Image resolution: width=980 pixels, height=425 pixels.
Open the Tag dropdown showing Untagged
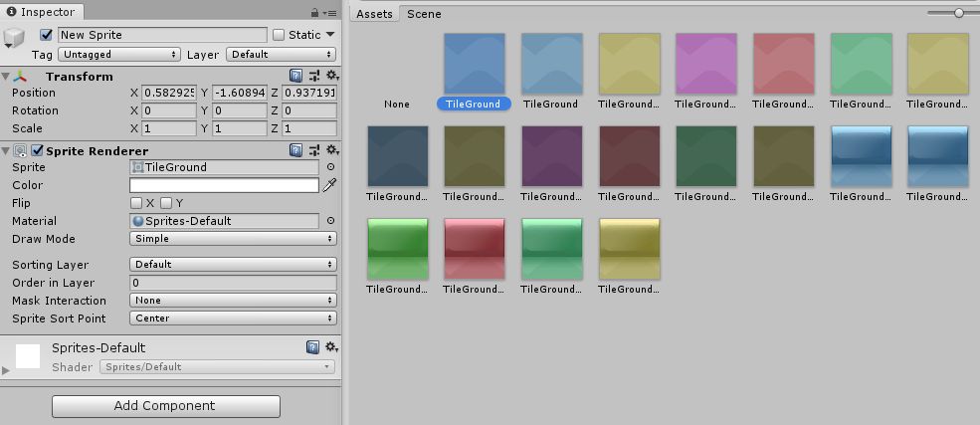[x=119, y=55]
